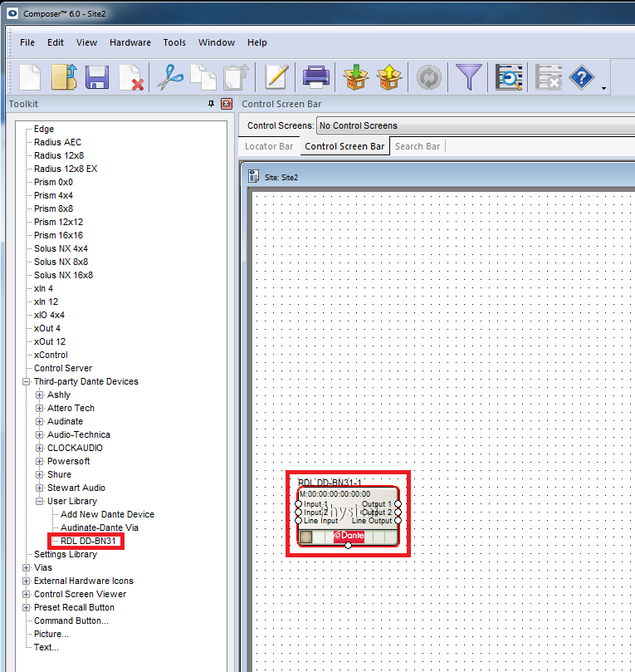
Task: Click the box with green down arrow icon
Action: pyautogui.click(x=355, y=77)
